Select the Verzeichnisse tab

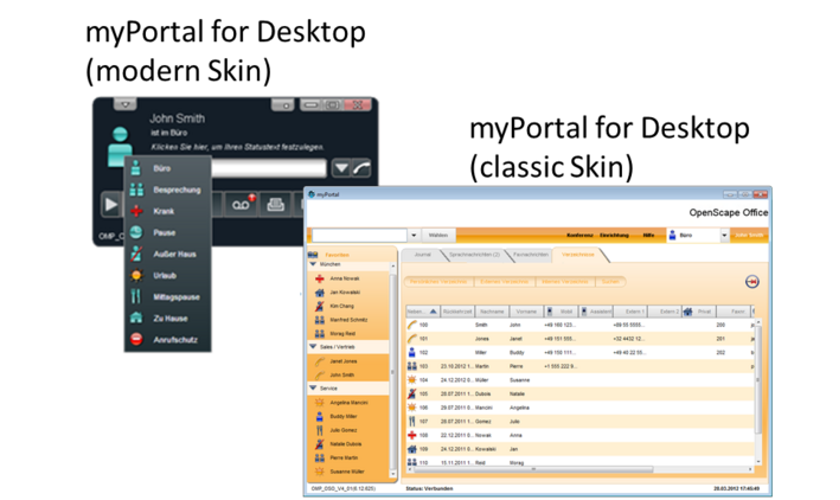578,255
